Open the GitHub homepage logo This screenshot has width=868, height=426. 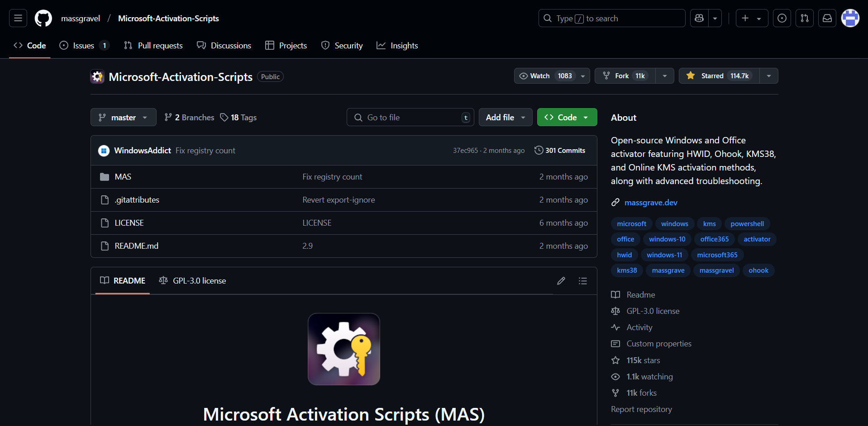click(x=43, y=19)
